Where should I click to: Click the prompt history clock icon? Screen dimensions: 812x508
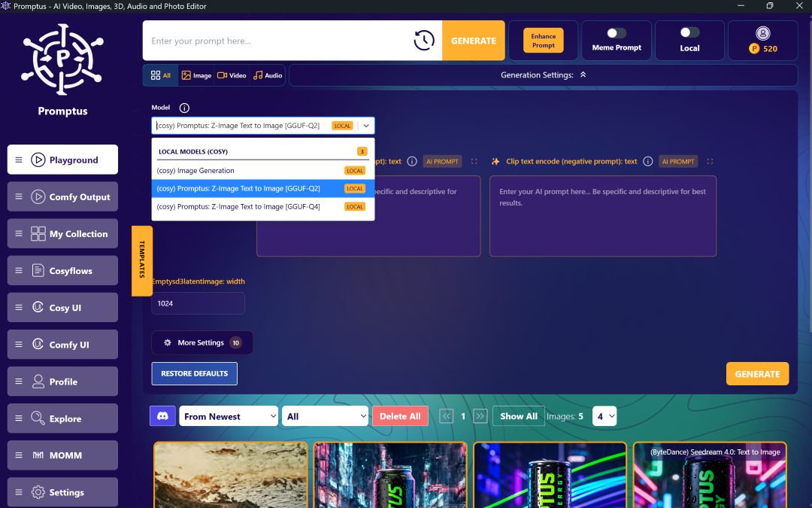(424, 41)
